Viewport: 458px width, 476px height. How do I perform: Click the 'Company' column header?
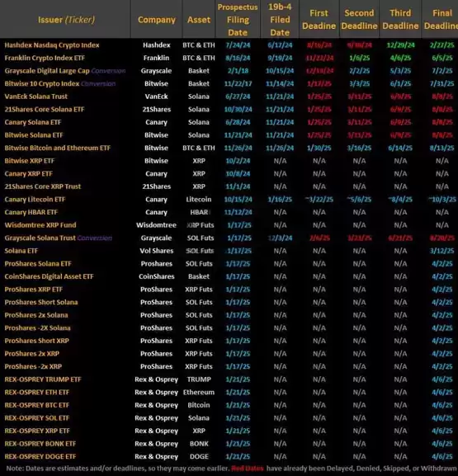coord(157,20)
